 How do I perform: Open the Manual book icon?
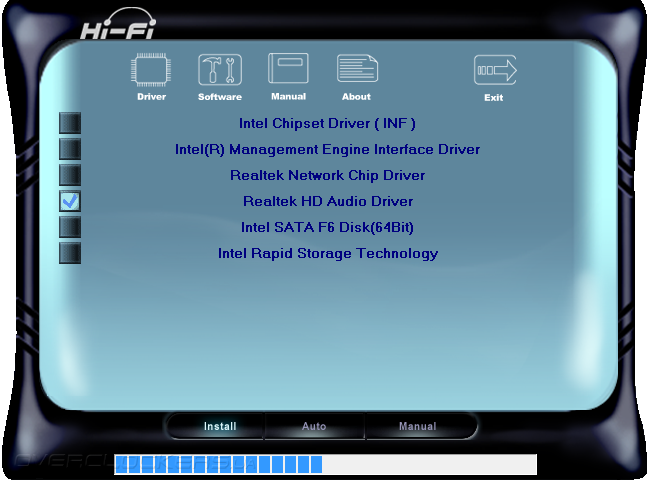[288, 69]
